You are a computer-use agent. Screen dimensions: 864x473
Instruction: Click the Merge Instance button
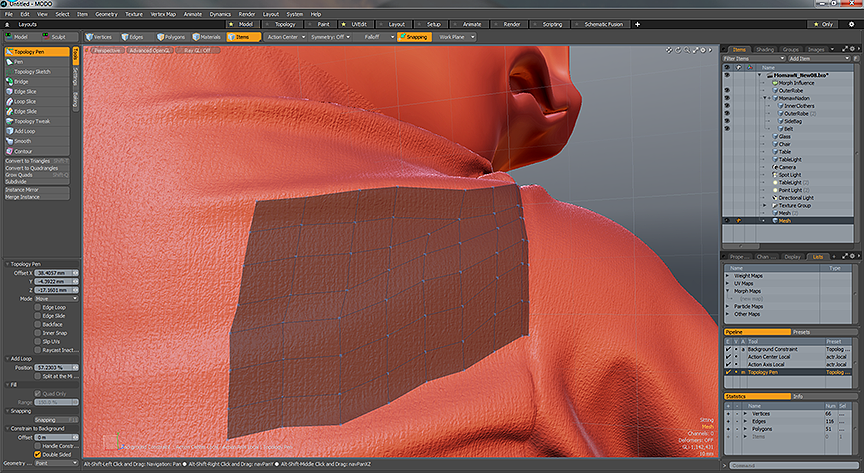coord(37,197)
